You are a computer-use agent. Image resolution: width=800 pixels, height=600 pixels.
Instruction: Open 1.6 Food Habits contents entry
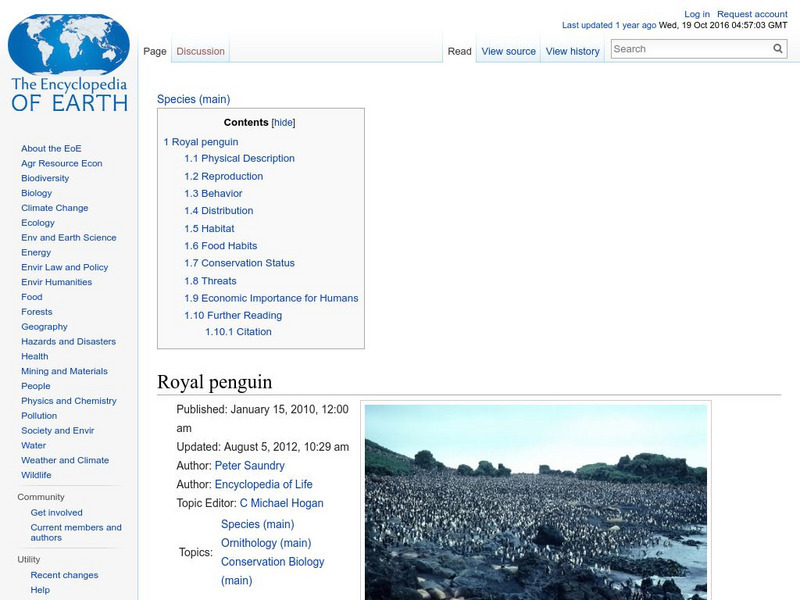coord(220,246)
